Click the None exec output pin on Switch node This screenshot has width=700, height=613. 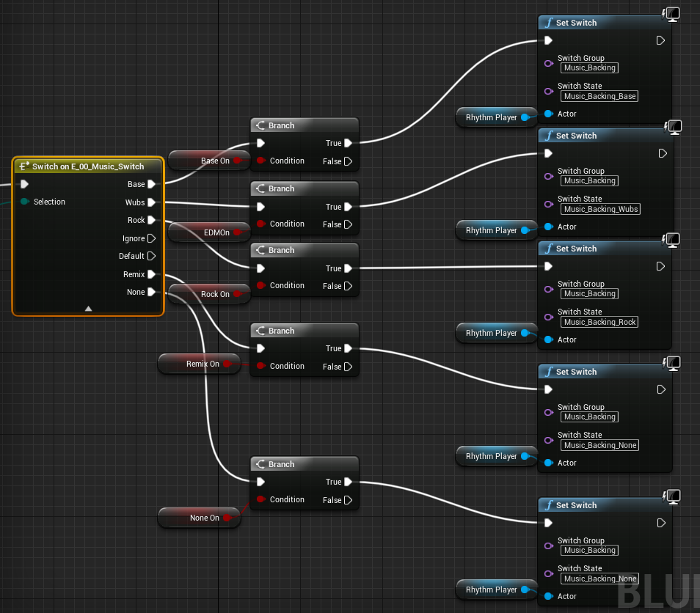152,293
